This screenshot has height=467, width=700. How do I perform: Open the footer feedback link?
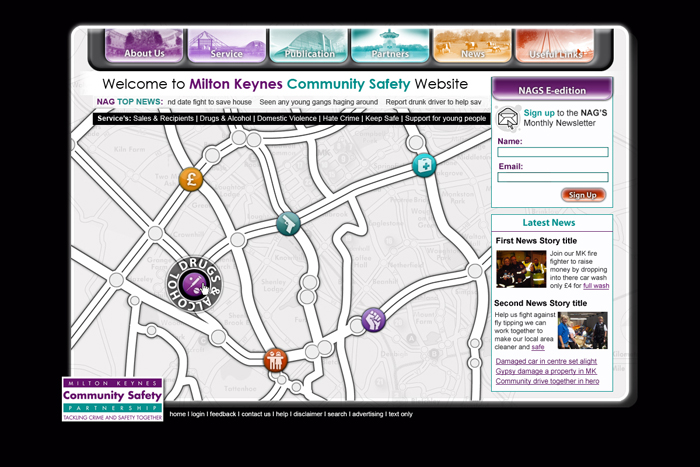(223, 414)
